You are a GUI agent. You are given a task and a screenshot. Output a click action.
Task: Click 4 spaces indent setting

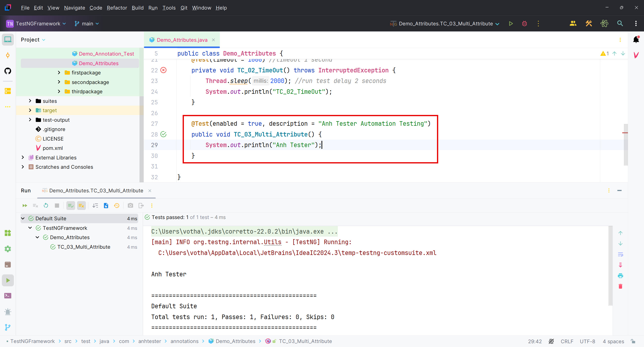[x=613, y=341]
